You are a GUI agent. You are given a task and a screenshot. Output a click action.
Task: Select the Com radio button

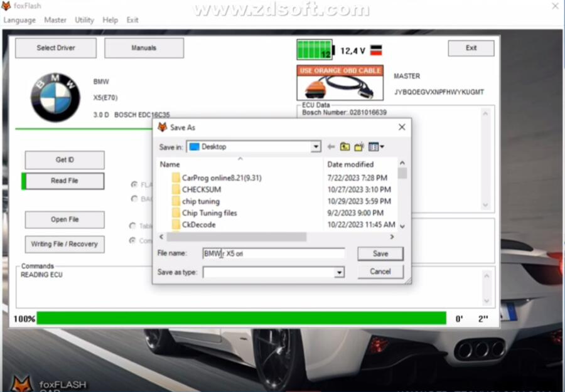click(x=132, y=240)
